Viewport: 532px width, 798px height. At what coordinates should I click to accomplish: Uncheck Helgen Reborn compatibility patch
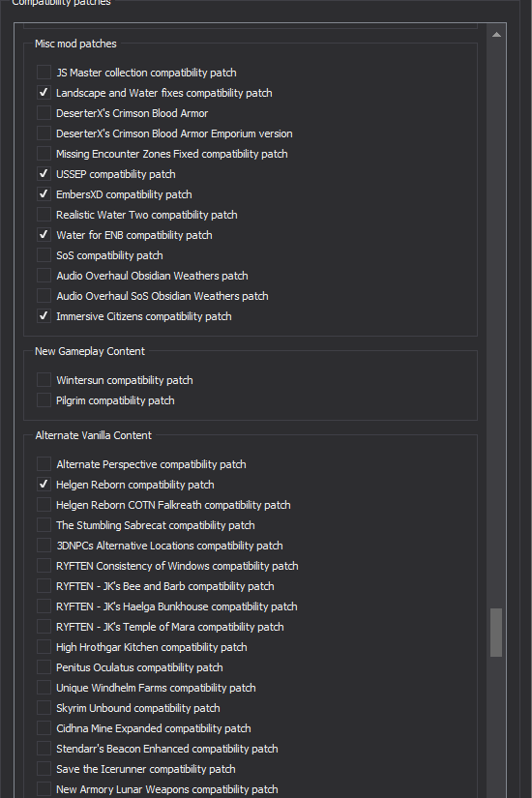tap(44, 485)
